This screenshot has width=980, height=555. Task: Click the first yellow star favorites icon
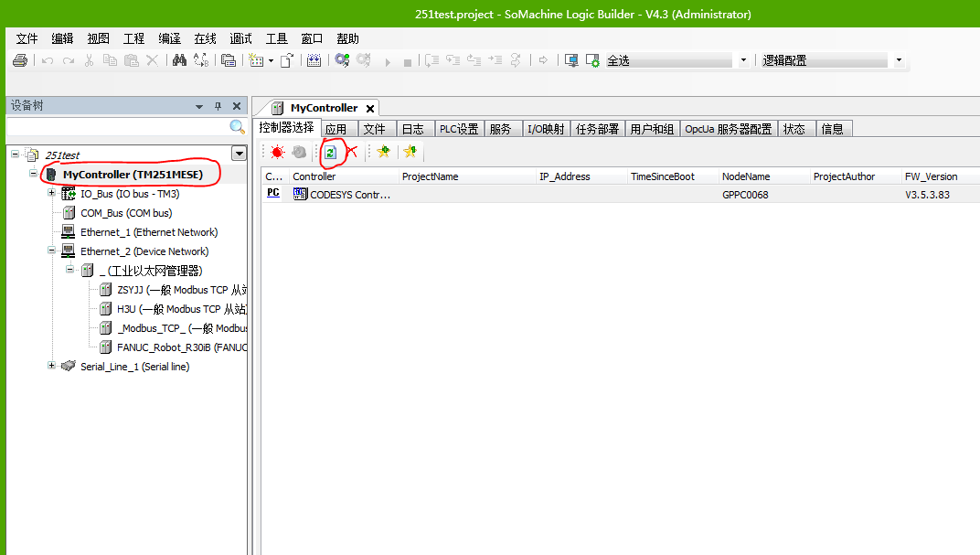[x=384, y=153]
